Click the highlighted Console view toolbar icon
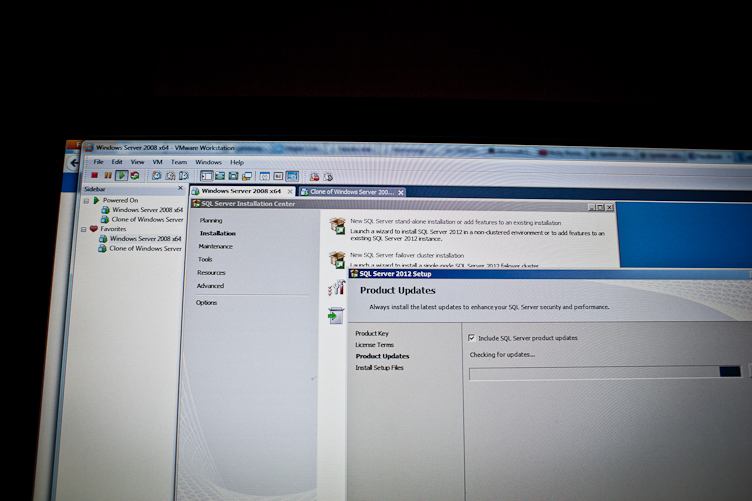 [x=292, y=176]
